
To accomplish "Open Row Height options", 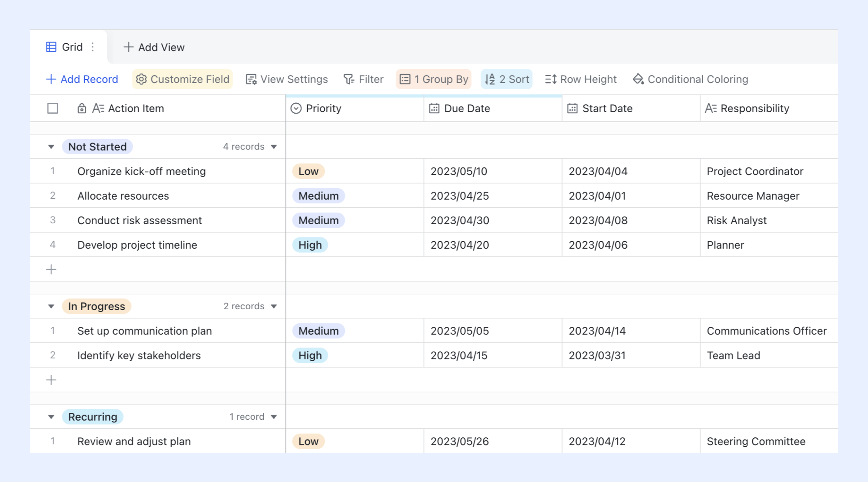I will pos(581,79).
